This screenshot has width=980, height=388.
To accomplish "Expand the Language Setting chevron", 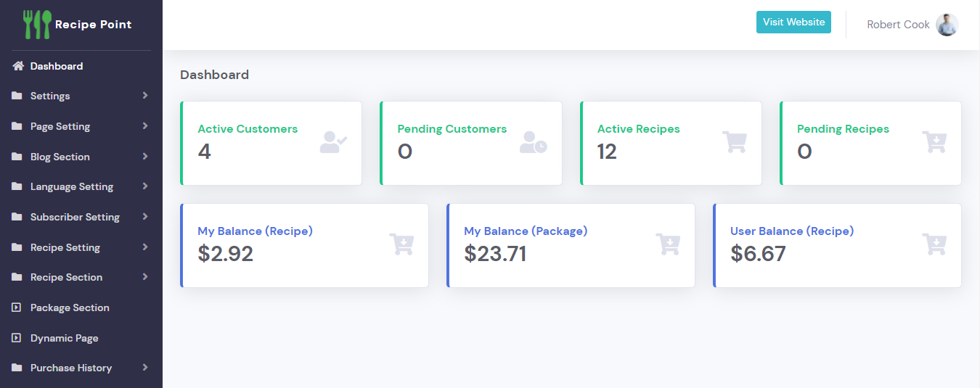I will click(x=145, y=186).
